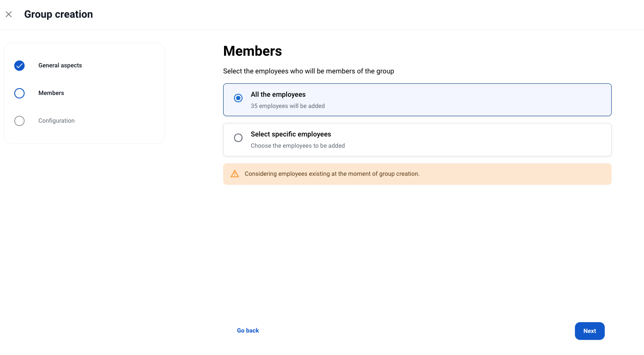This screenshot has height=355, width=644.
Task: Navigate to the Configuration step
Action: pyautogui.click(x=57, y=121)
